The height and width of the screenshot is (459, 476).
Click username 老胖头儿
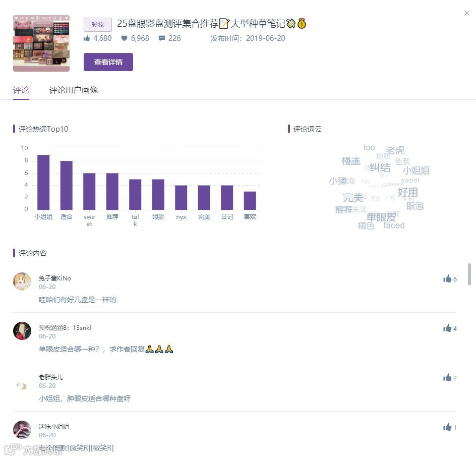click(x=51, y=377)
